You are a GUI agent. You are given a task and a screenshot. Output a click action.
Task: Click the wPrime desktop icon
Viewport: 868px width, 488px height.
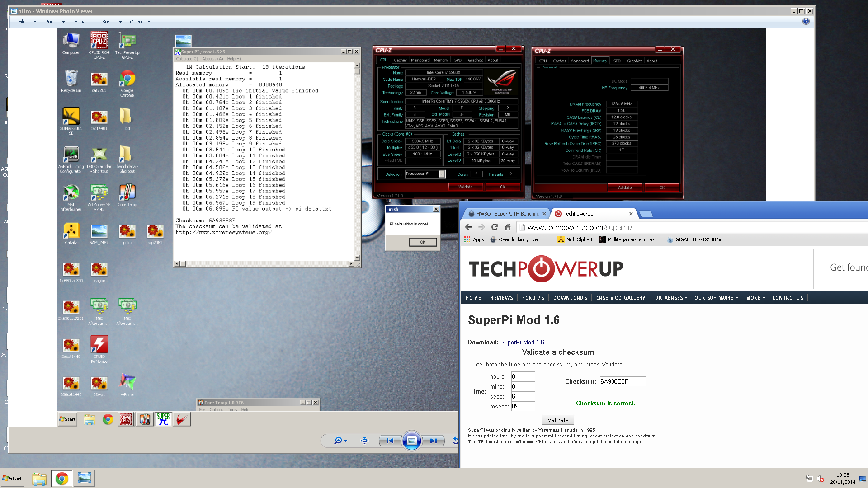pyautogui.click(x=127, y=385)
